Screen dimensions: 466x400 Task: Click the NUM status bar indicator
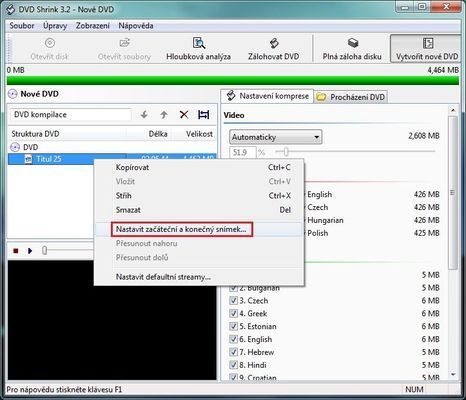[414, 389]
